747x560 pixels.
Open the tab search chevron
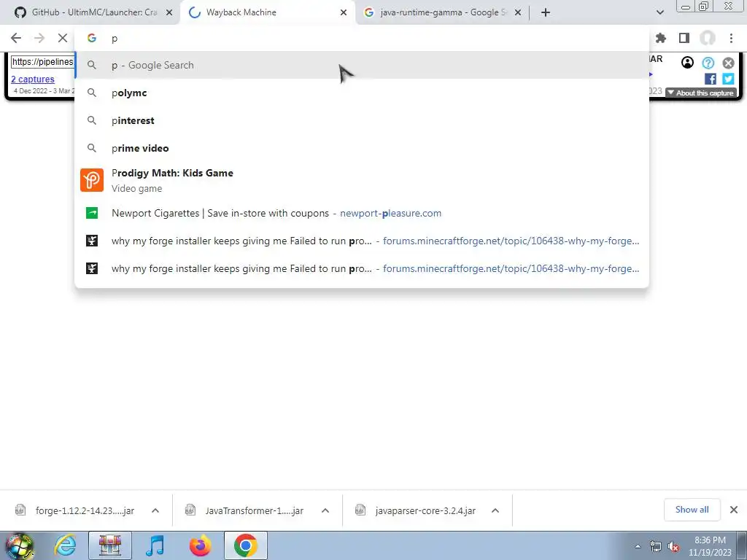click(x=659, y=12)
